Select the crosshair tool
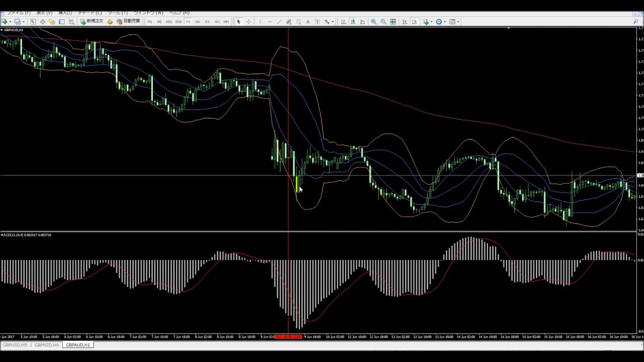Image resolution: width=644 pixels, height=362 pixels. (248, 22)
